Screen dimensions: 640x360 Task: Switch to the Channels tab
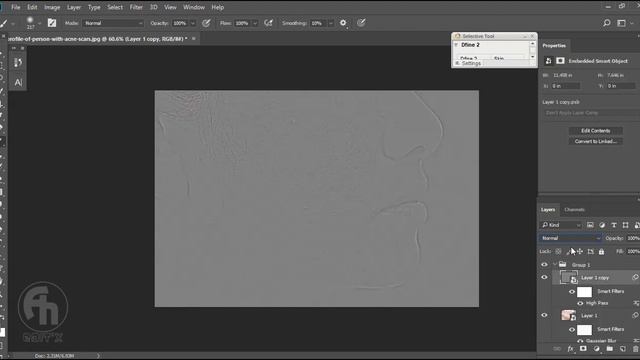tap(574, 210)
